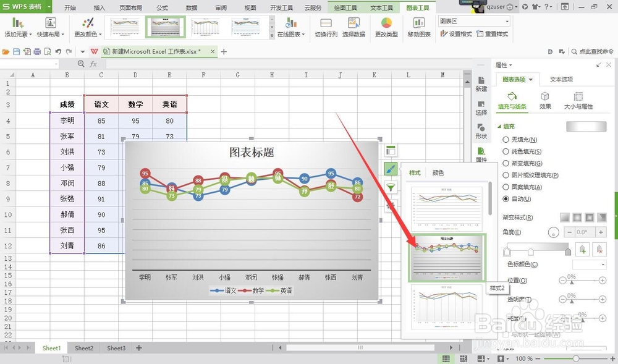Click the chart filter funnel button
618x364 pixels.
[391, 187]
